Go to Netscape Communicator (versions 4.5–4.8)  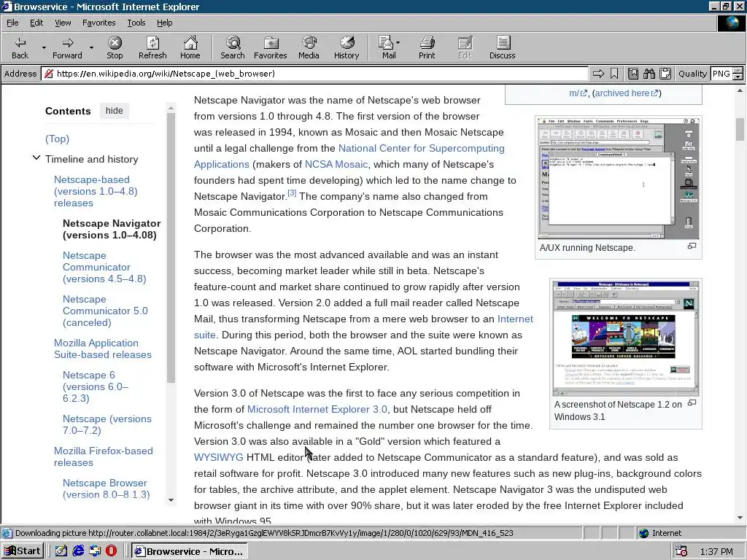click(104, 267)
